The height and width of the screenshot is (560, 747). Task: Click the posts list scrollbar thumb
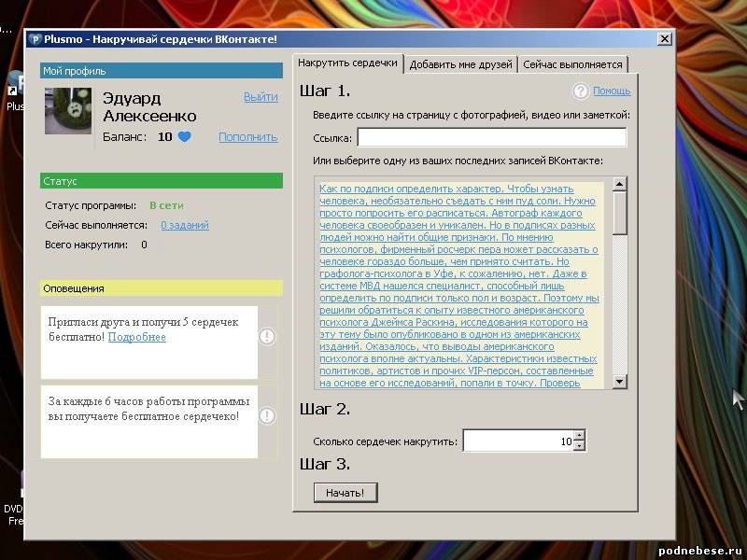point(619,213)
